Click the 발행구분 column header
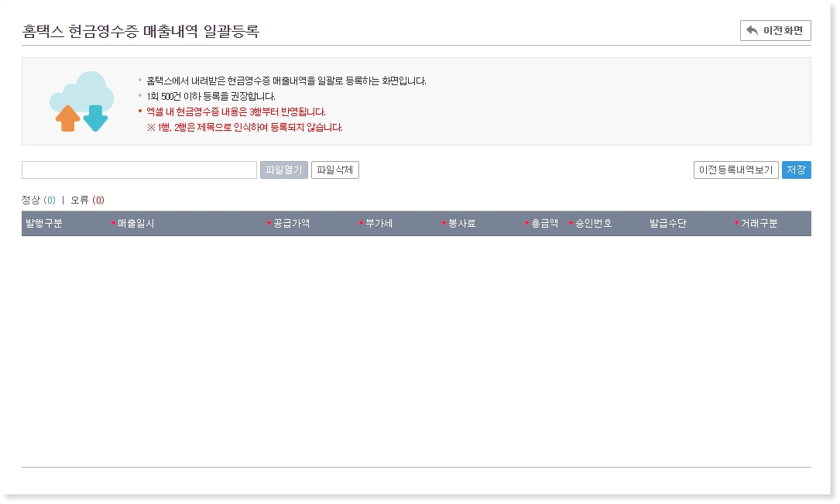This screenshot has width=840, height=504. 44,224
